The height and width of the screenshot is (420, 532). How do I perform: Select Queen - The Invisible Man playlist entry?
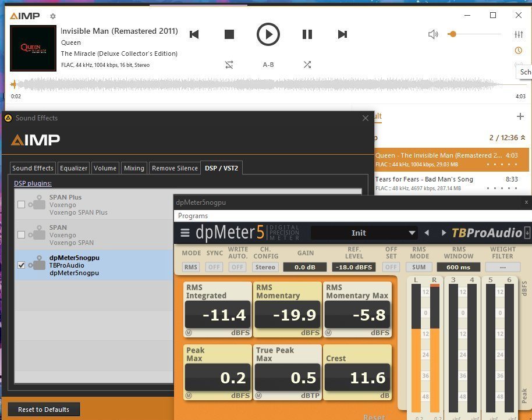452,159
